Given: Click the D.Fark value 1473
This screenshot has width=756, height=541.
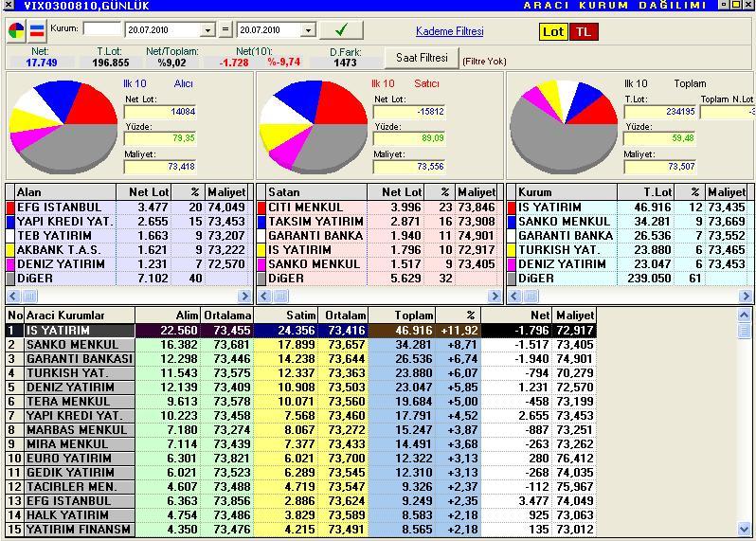Looking at the screenshot, I should (345, 63).
